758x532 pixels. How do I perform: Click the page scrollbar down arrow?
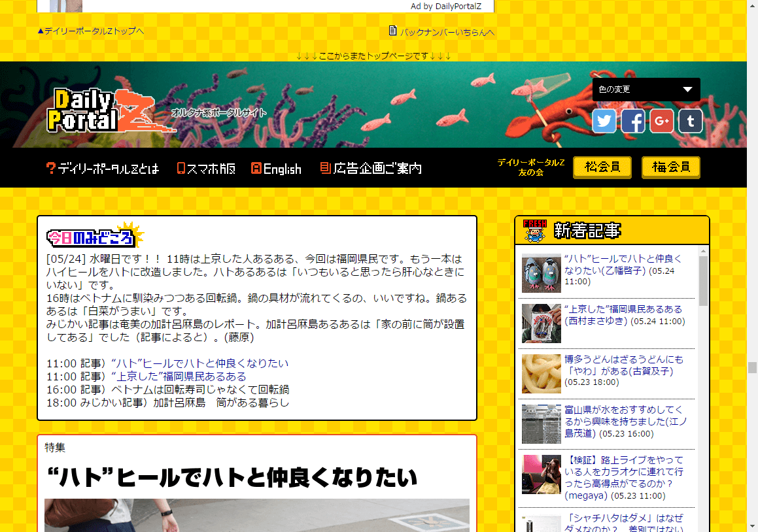pos(752,526)
